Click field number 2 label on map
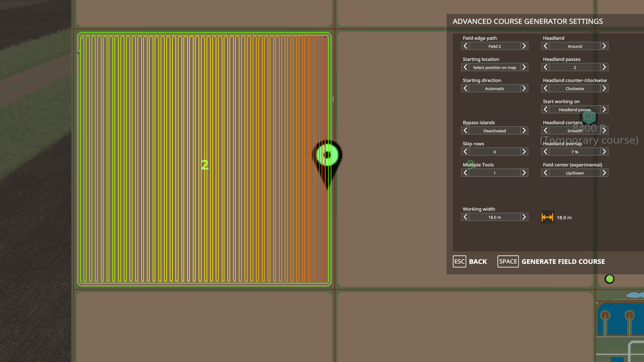644x362 pixels. 205,165
